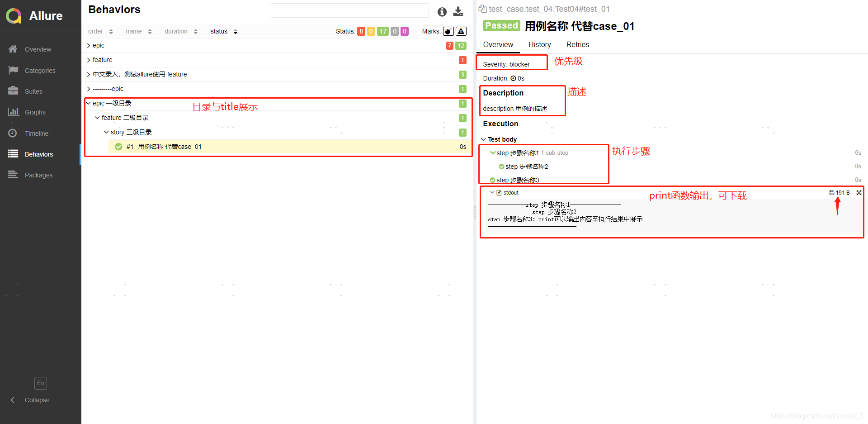Viewport: 868px width, 424px height.
Task: Open Categories flag icon in sidebar
Action: tap(13, 70)
